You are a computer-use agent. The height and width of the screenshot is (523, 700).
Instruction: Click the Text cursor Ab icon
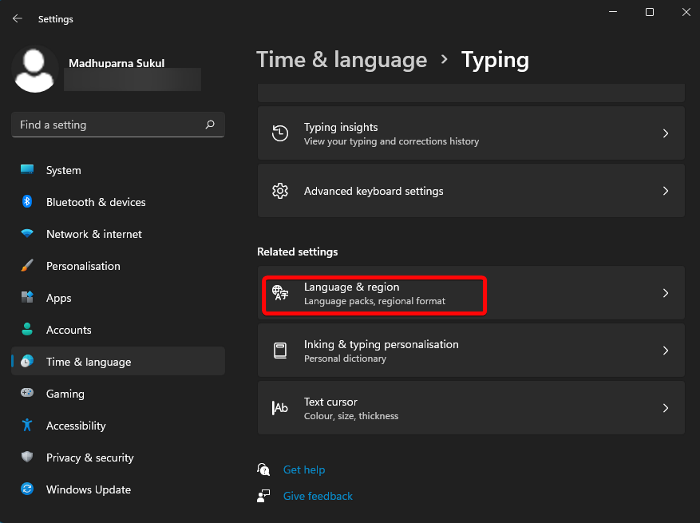[x=281, y=408]
